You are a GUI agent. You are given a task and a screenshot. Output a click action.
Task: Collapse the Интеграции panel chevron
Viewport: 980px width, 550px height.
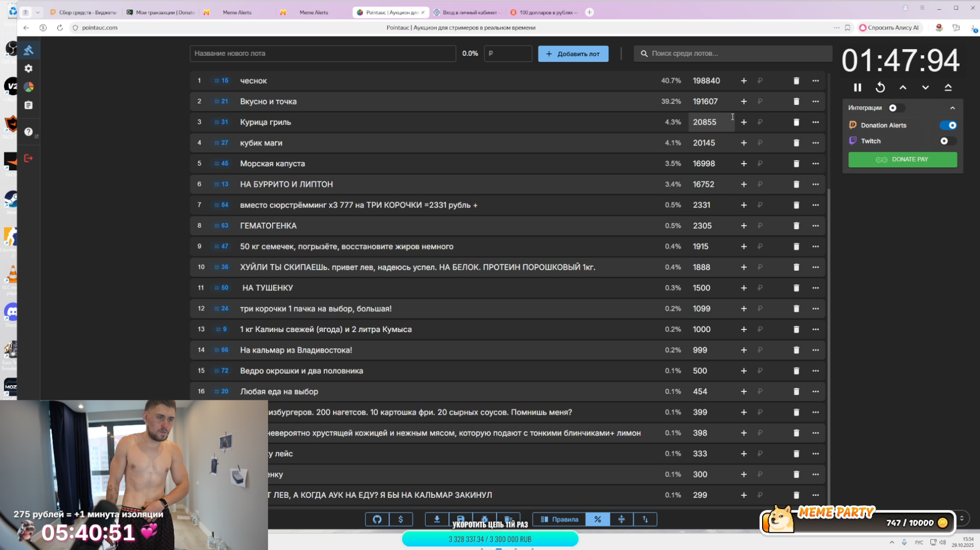coord(952,108)
